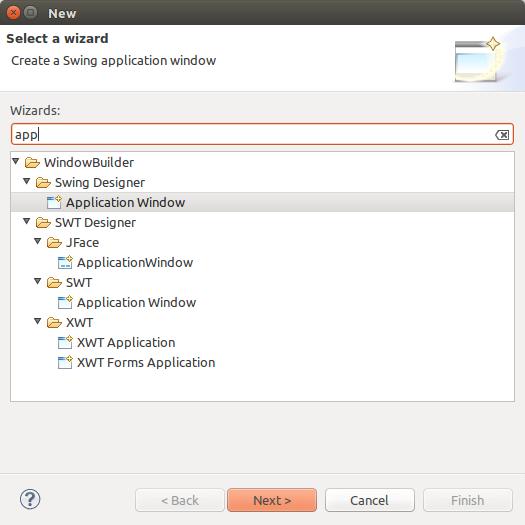
Task: Click the XWT Forms Application wizard icon
Action: [x=65, y=363]
